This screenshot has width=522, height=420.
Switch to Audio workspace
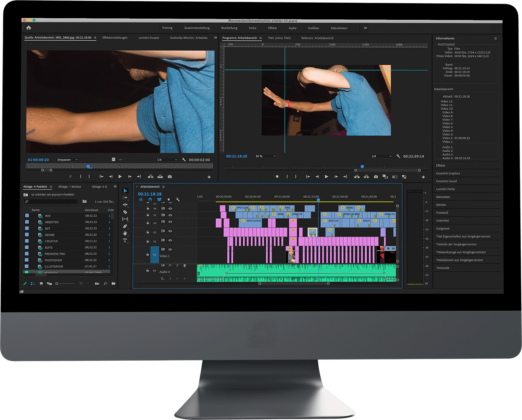292,28
